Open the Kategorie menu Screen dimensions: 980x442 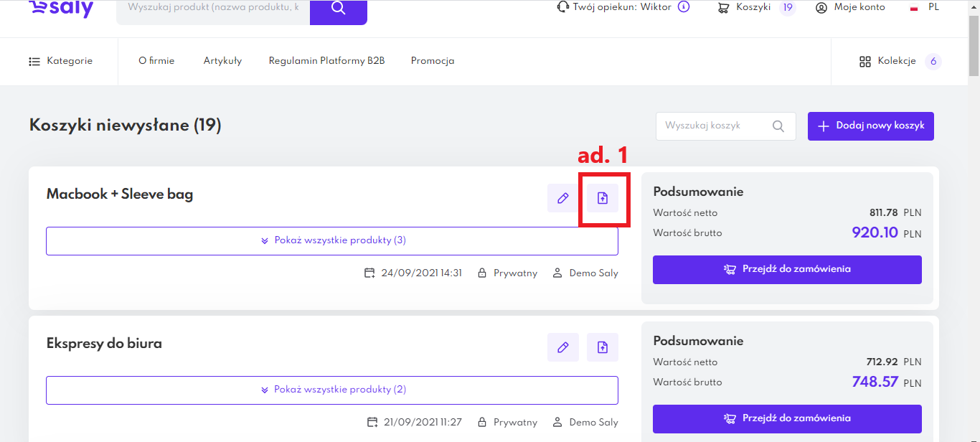point(61,61)
